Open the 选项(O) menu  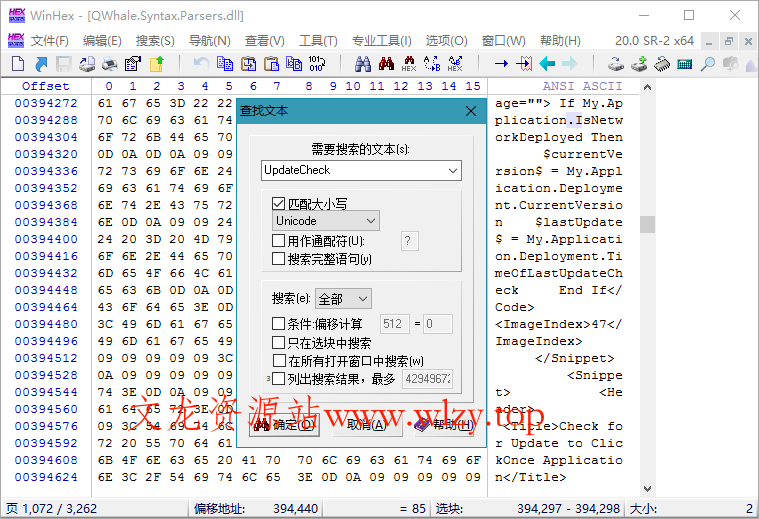(x=446, y=41)
